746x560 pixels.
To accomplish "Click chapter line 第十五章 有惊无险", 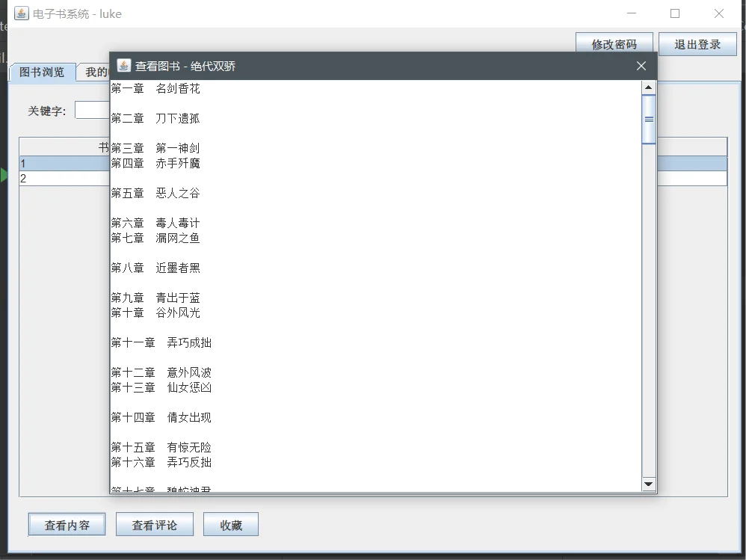I will [161, 447].
